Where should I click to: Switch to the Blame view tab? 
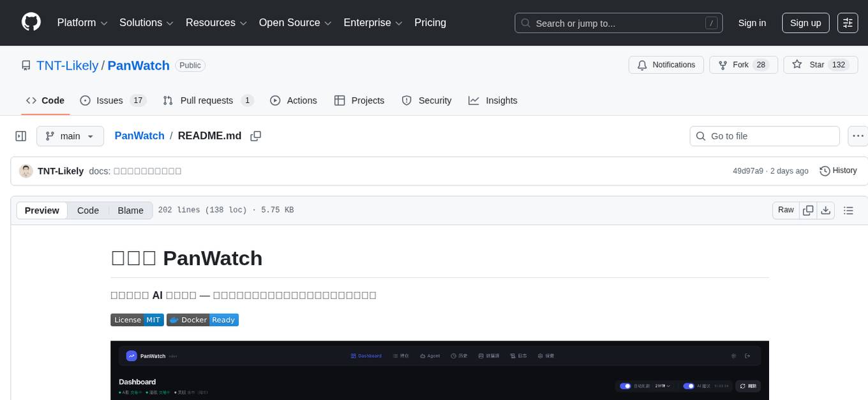pyautogui.click(x=130, y=210)
